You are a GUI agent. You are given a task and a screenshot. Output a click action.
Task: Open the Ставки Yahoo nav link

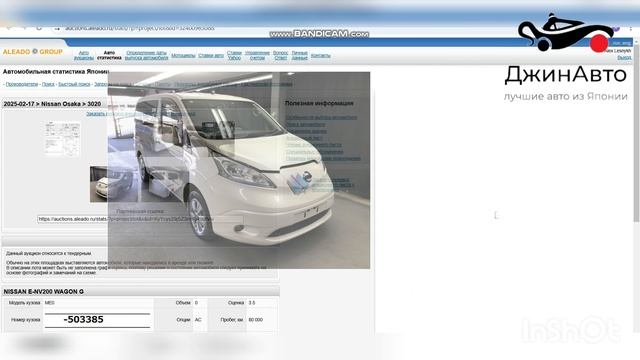[x=234, y=55]
